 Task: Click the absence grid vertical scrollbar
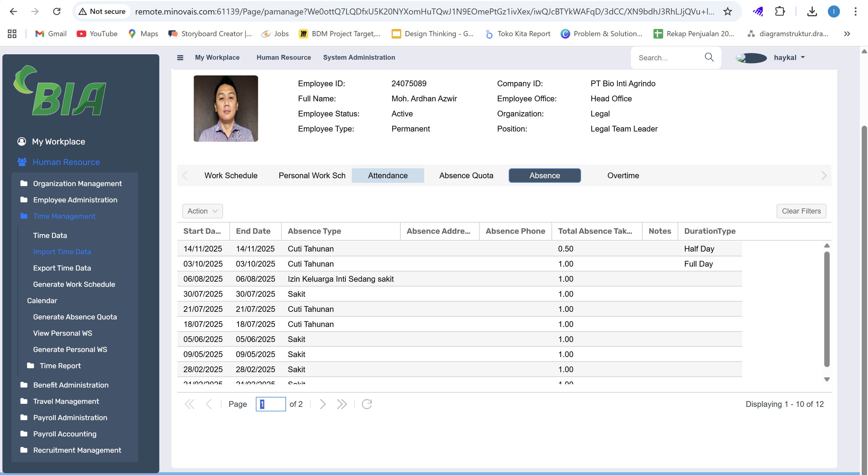click(827, 309)
